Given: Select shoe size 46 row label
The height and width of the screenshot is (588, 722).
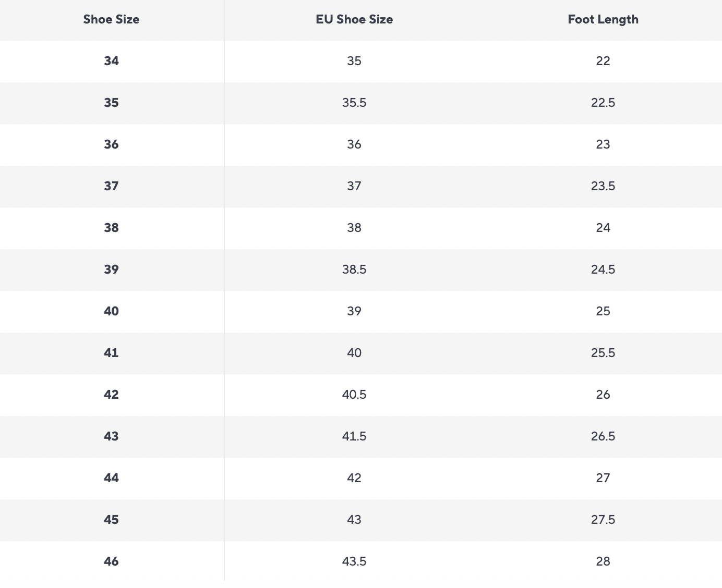Looking at the screenshot, I should 111,561.
